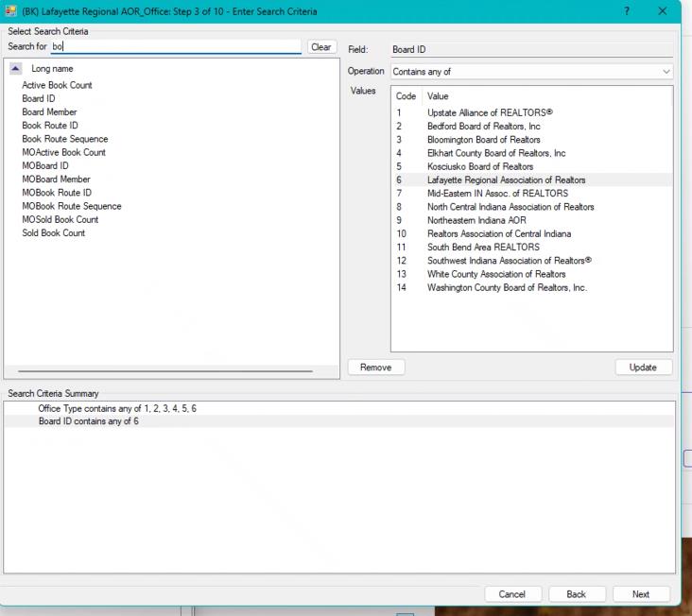Select Board Member in field list
Image resolution: width=692 pixels, height=616 pixels.
49,112
